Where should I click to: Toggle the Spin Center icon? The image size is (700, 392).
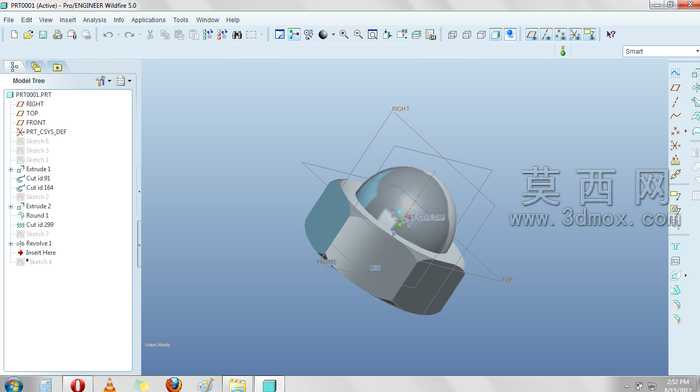click(x=294, y=34)
